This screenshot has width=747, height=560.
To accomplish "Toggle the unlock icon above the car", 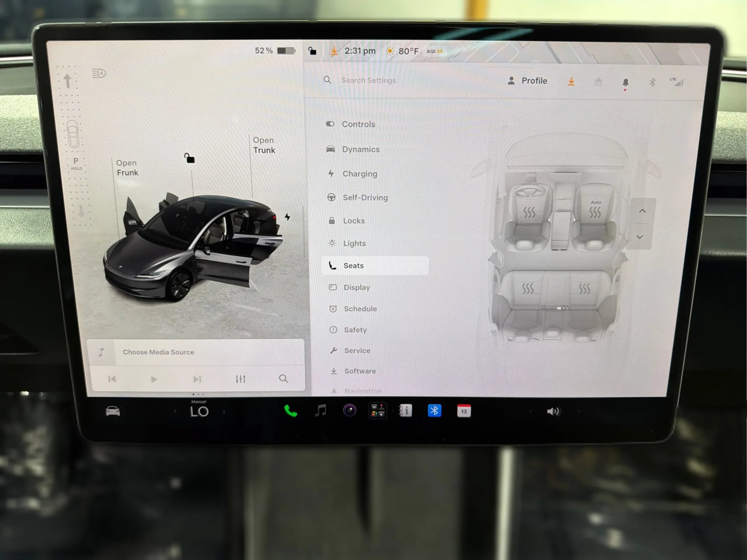I will 190,158.
